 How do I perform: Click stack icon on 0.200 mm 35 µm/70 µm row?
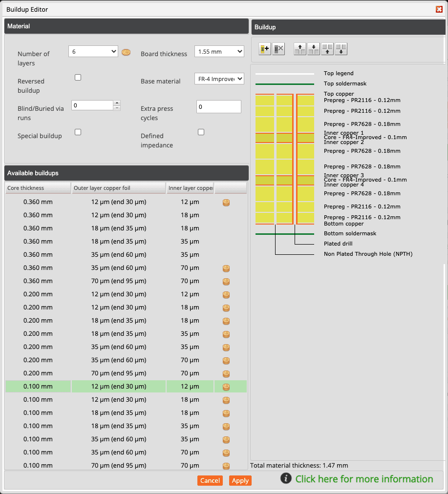(226, 361)
